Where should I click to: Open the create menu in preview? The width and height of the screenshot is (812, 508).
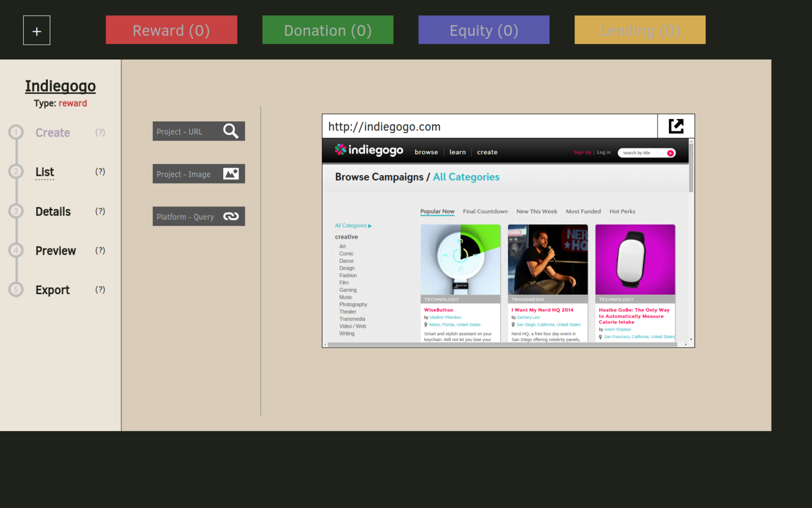pyautogui.click(x=487, y=152)
